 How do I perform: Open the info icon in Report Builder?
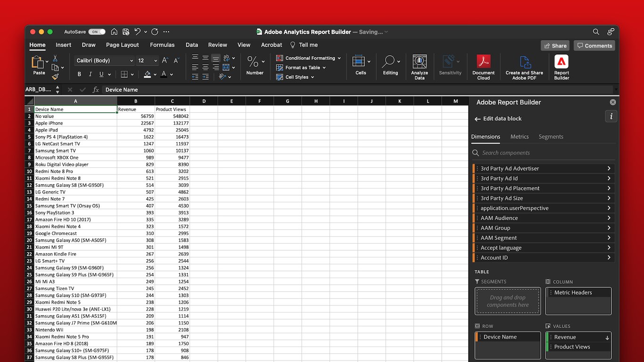[611, 116]
